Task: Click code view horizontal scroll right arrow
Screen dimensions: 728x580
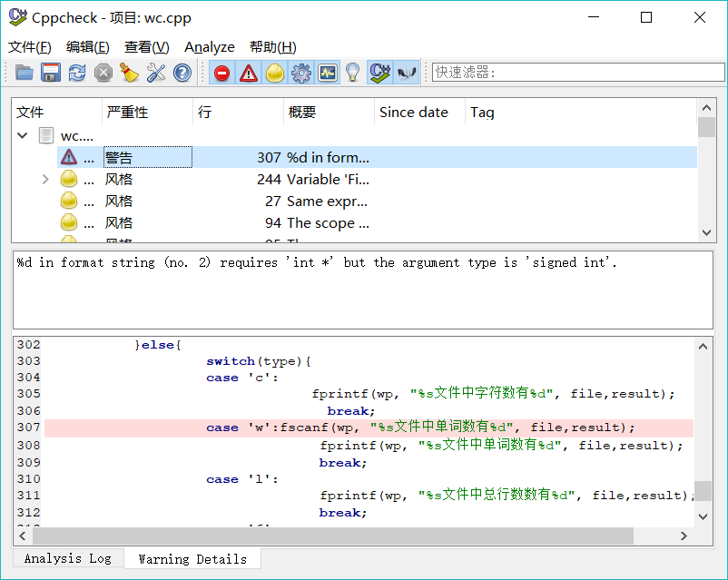Action: (x=684, y=536)
